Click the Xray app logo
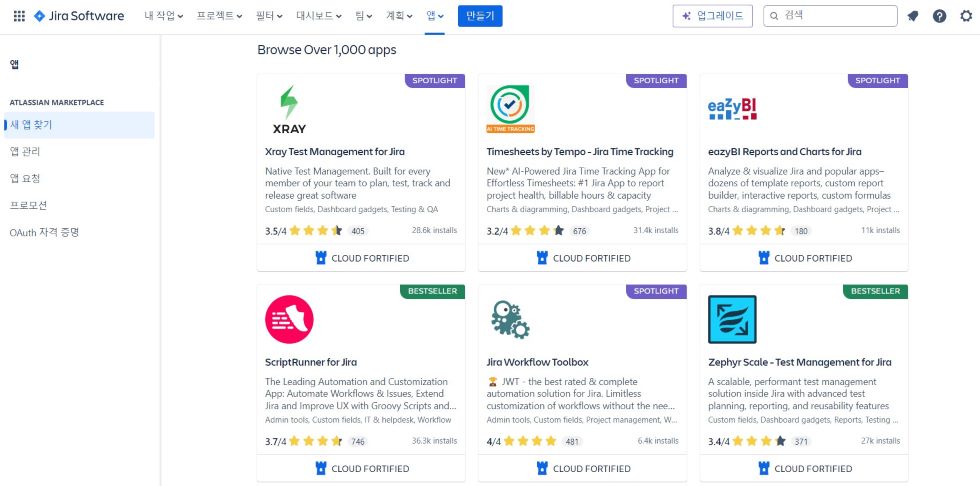The height and width of the screenshot is (486, 980). pos(289,110)
